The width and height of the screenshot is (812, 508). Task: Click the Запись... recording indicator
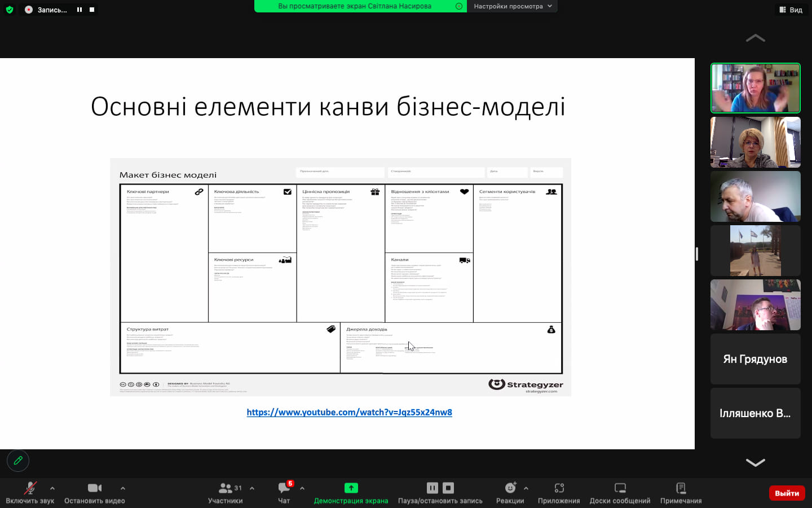click(46, 10)
